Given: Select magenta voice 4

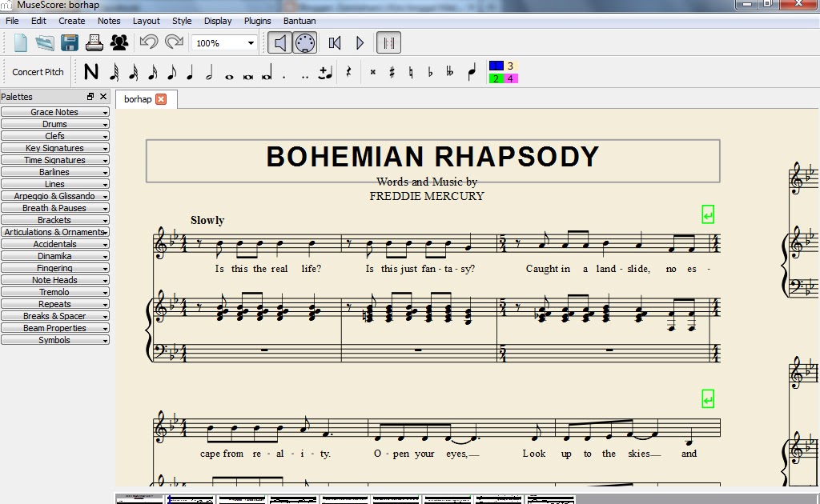Looking at the screenshot, I should [x=511, y=78].
